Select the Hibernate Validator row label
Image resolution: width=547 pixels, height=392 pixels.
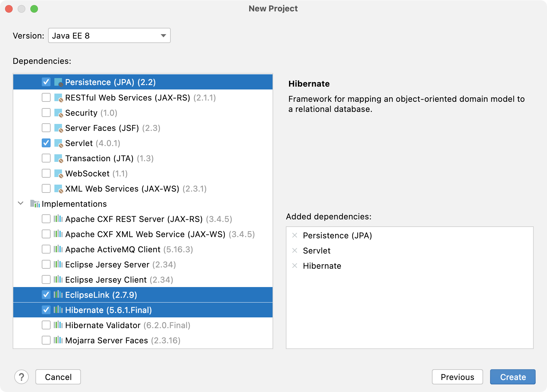coord(128,325)
